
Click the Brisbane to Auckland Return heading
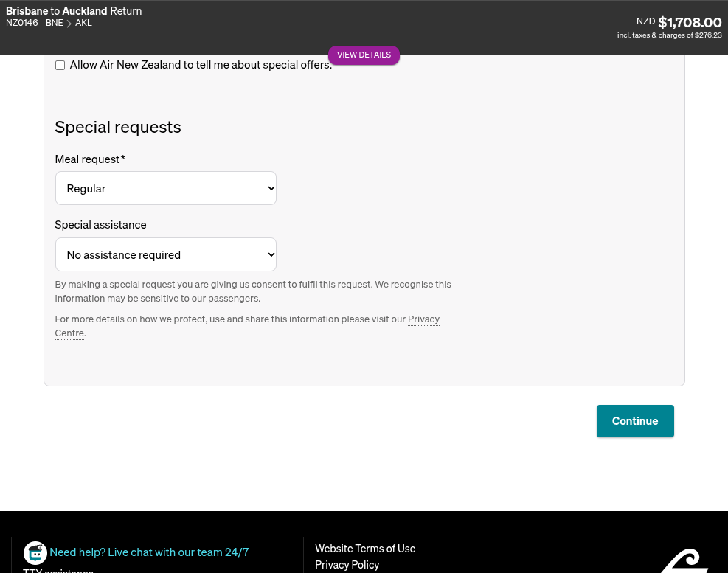[x=74, y=10]
